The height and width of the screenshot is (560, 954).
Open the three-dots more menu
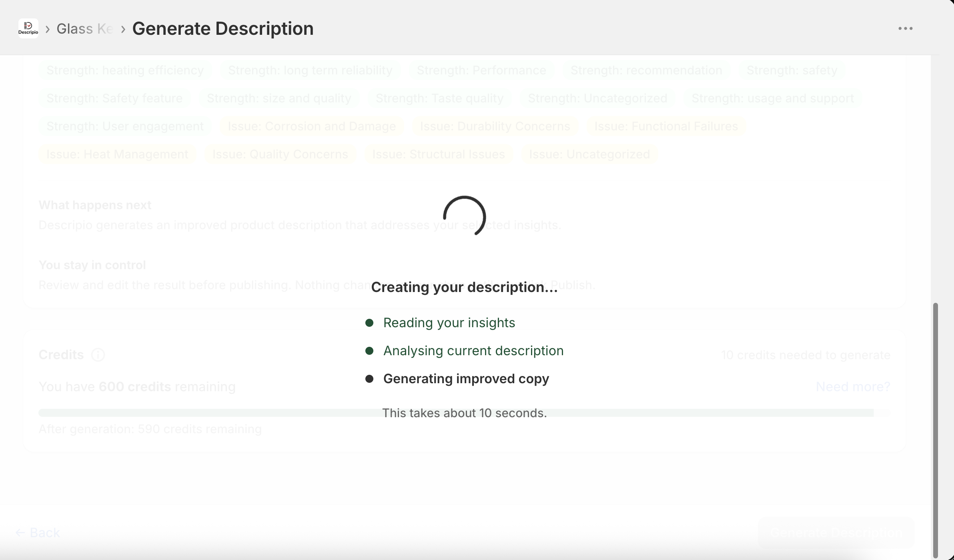point(905,28)
